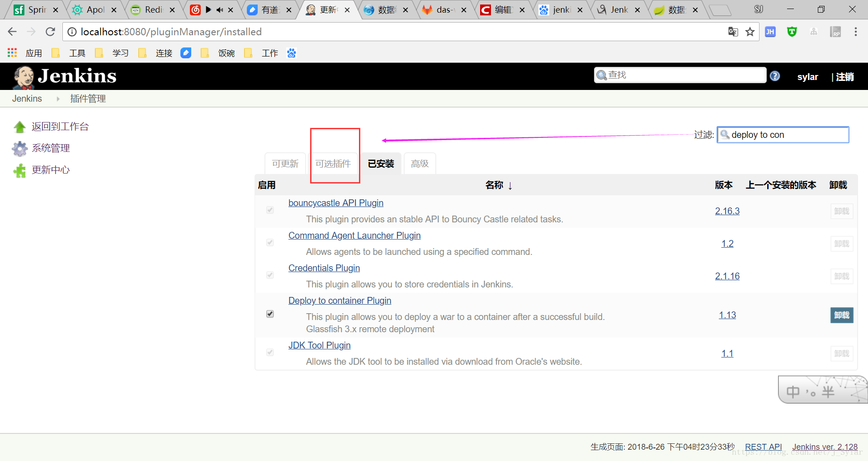
Task: Expand the breadcrumb arrow after Jenkins
Action: pyautogui.click(x=58, y=99)
